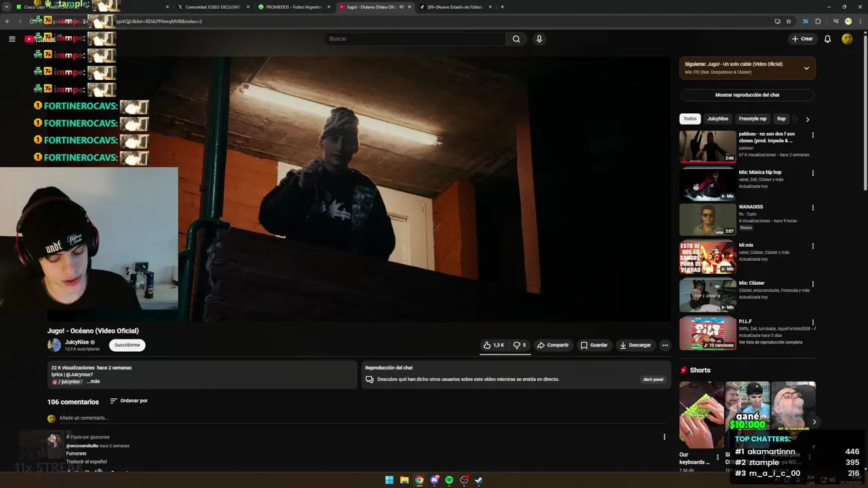Open Ordenar por comments sorting

click(129, 401)
